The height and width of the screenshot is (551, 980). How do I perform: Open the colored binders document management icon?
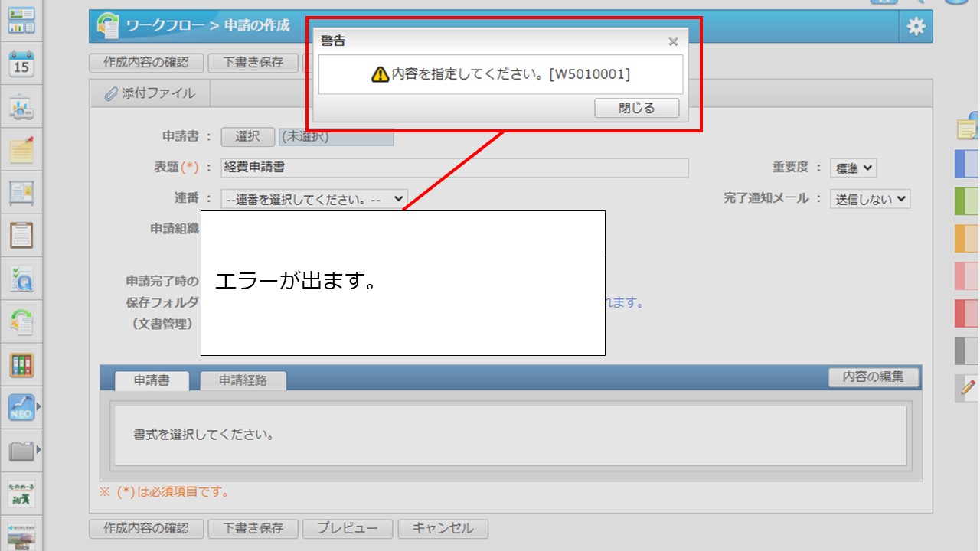coord(22,364)
